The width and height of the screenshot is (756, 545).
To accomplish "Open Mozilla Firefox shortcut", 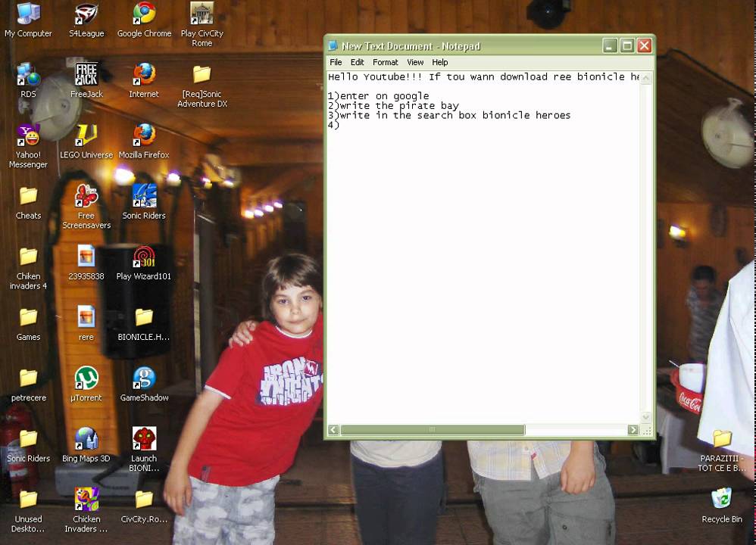I will (x=144, y=142).
